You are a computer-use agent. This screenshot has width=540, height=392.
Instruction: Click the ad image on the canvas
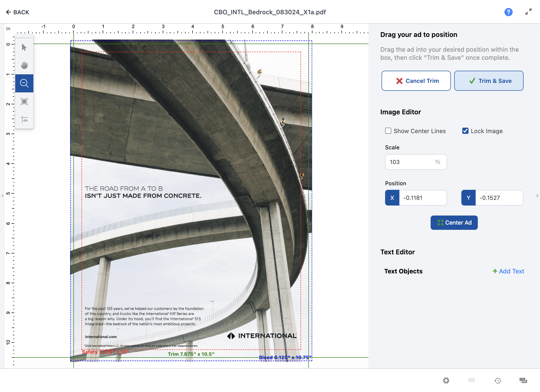tap(191, 201)
